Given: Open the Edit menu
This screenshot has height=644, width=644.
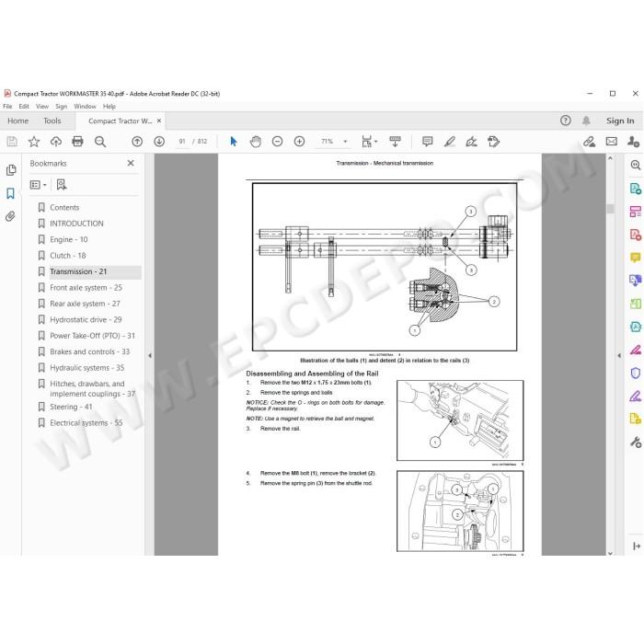Looking at the screenshot, I should pos(24,107).
